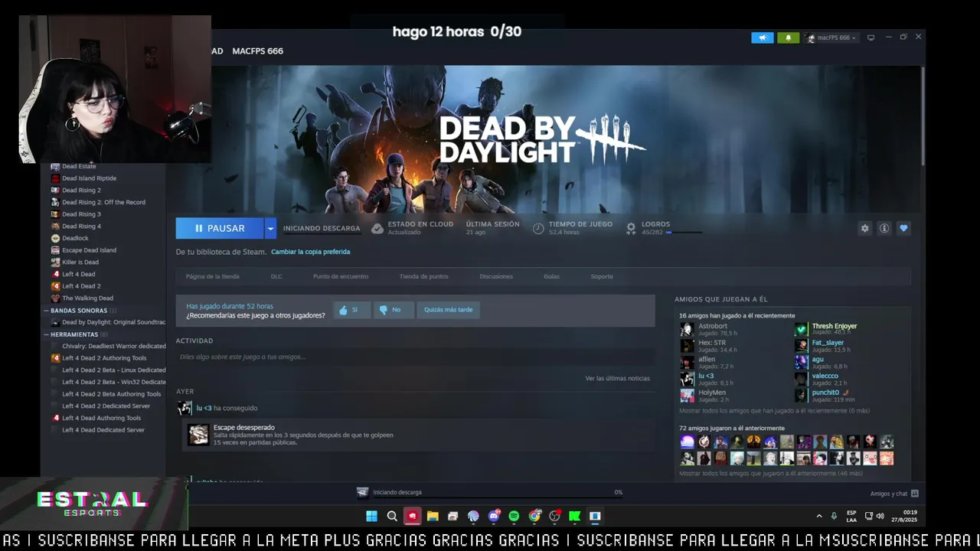980x551 pixels.
Task: Select Killer is Dead in library
Action: (x=80, y=262)
